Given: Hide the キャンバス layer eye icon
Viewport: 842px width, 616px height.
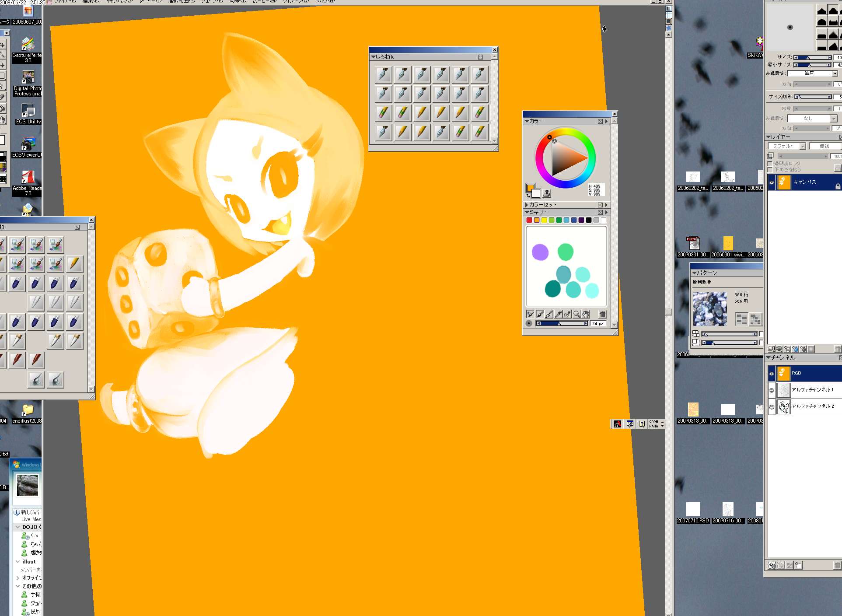Looking at the screenshot, I should coord(772,182).
